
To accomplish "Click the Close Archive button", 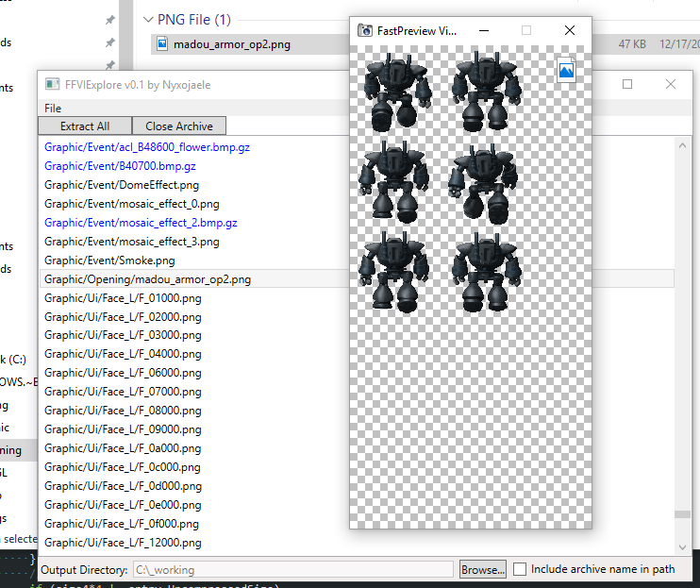I will [179, 126].
